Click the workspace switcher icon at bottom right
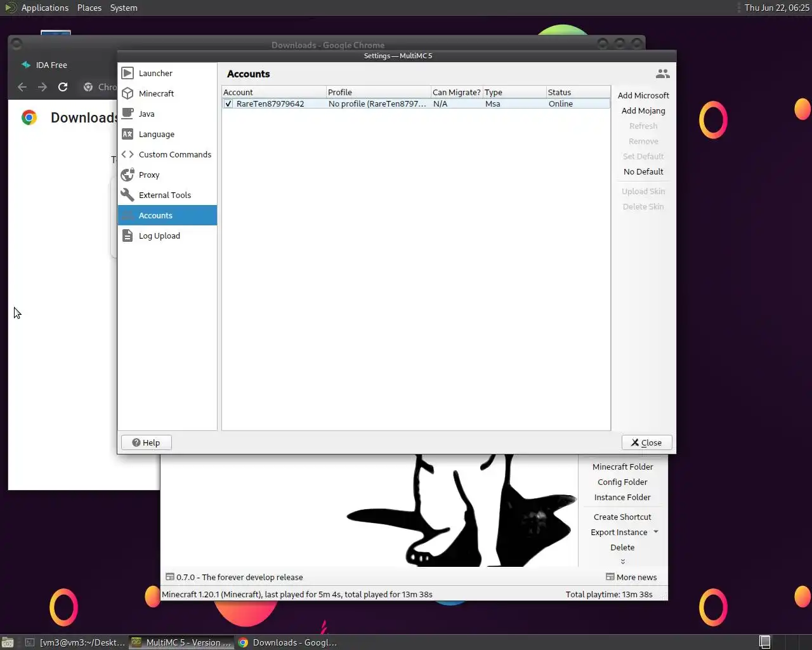The width and height of the screenshot is (812, 650). (765, 642)
